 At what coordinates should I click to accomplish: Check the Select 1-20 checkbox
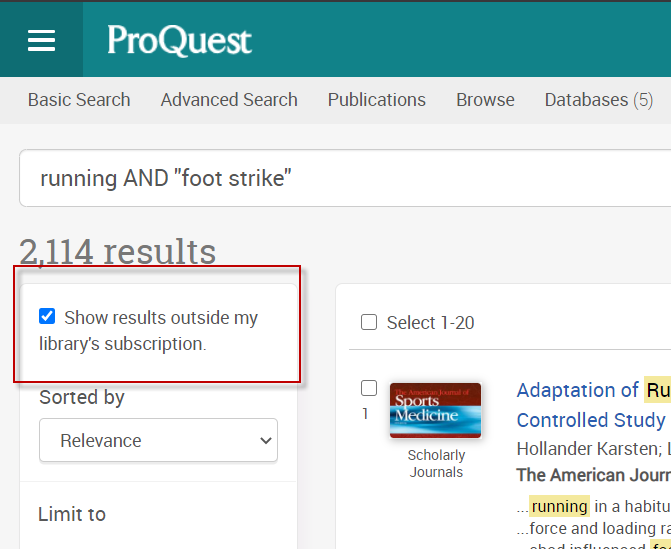pos(369,322)
